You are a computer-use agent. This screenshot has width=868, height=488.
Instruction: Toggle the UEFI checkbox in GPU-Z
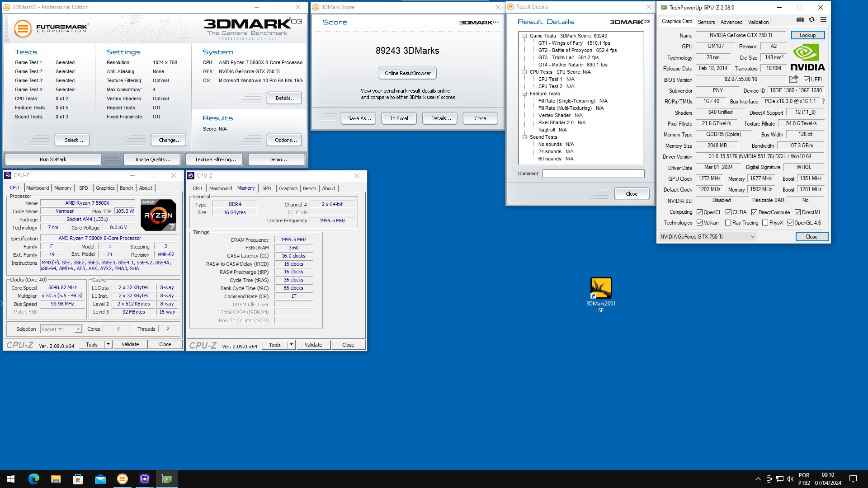(807, 80)
